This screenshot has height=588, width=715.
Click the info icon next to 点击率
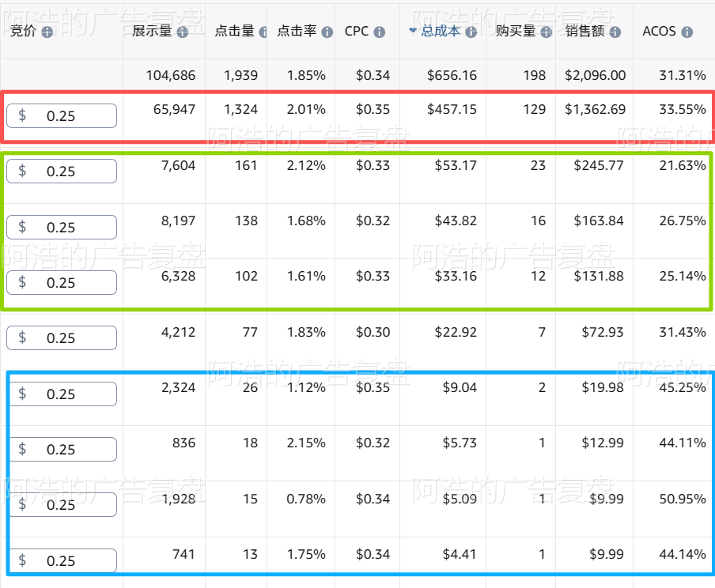[327, 32]
